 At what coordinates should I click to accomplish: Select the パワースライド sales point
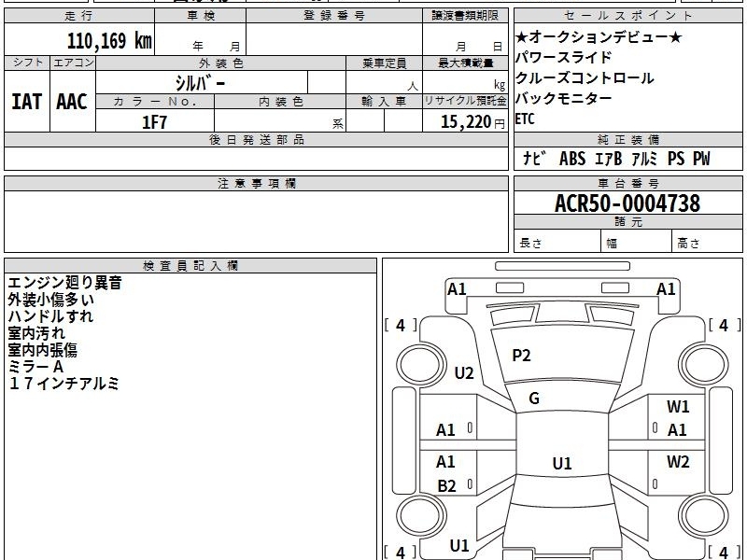point(564,57)
